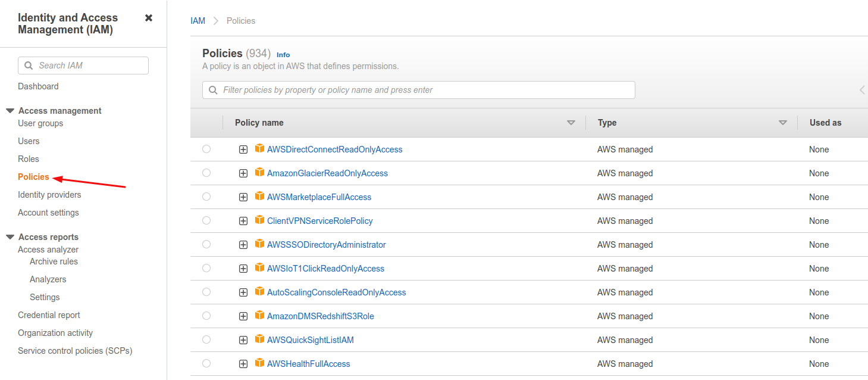The image size is (868, 380).
Task: Open Account settings in the sidebar
Action: tap(48, 213)
